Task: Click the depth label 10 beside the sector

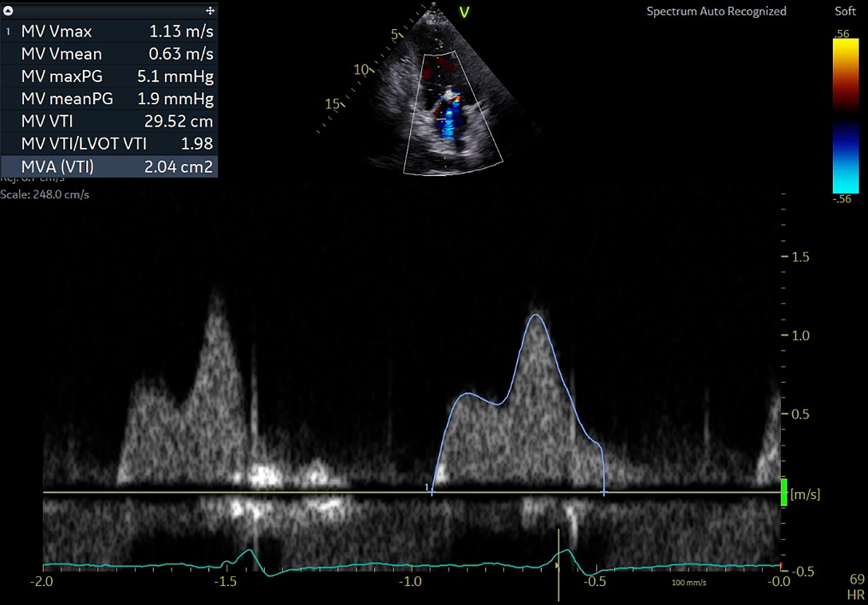Action: point(362,69)
